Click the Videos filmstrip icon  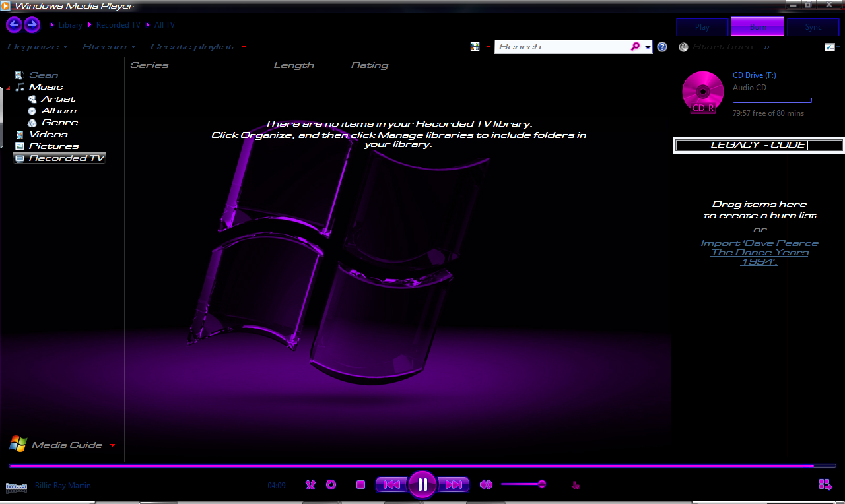tap(19, 135)
